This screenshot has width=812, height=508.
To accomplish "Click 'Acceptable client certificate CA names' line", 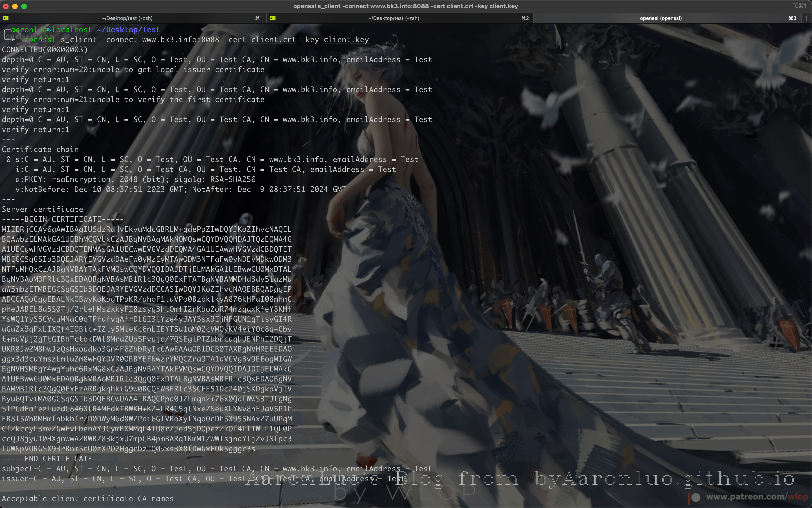I will pyautogui.click(x=88, y=499).
